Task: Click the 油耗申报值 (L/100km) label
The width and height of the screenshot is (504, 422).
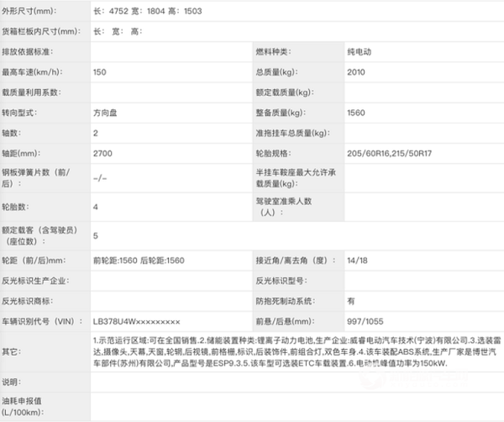Action: 23,406
